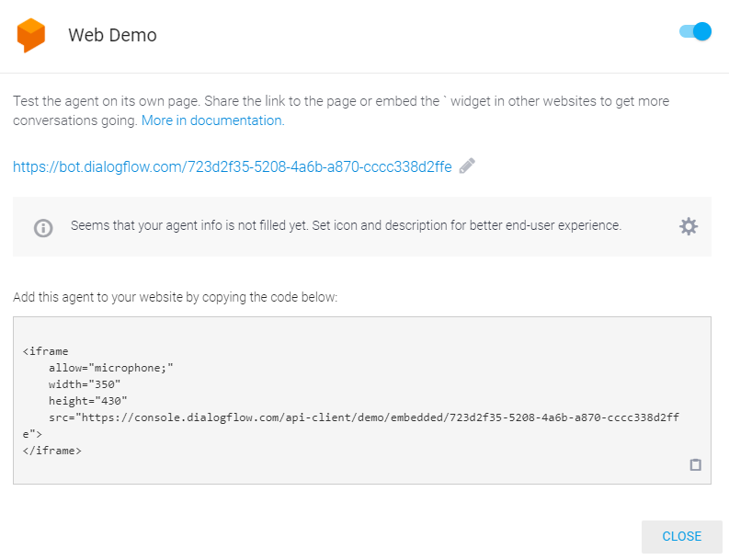Click the width="350" code line
729x560 pixels.
(85, 384)
